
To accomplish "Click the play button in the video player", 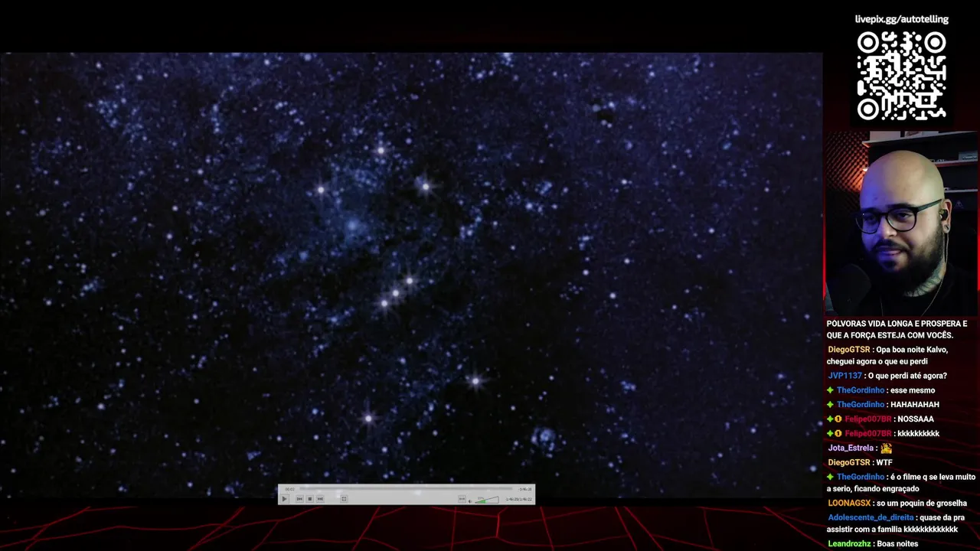I will point(284,499).
